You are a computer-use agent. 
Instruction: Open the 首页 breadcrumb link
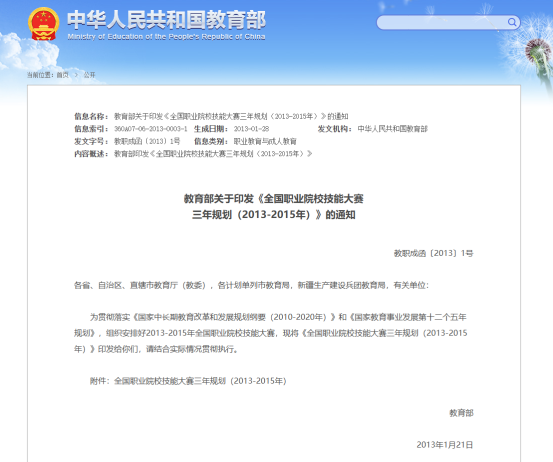(x=62, y=75)
